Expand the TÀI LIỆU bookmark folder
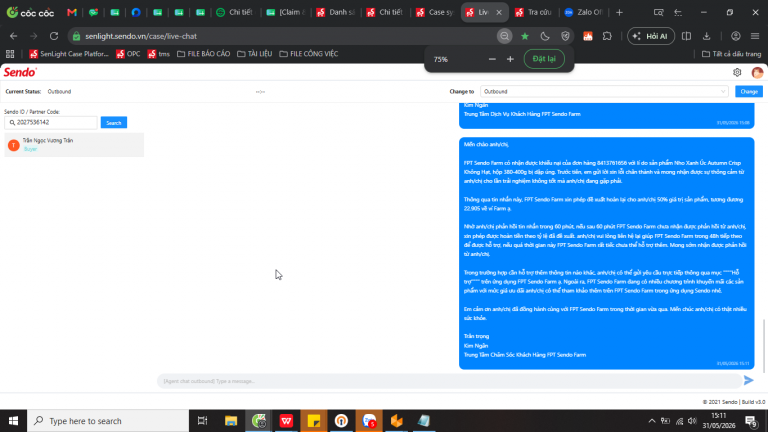This screenshot has width=768, height=432. (254, 54)
